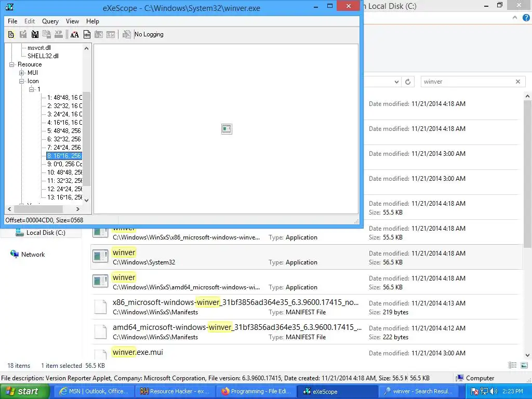Select icon entry 5: 48*48, 256

point(64,131)
